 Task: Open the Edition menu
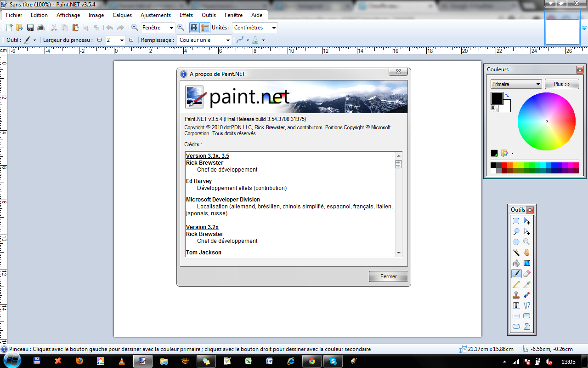[40, 15]
